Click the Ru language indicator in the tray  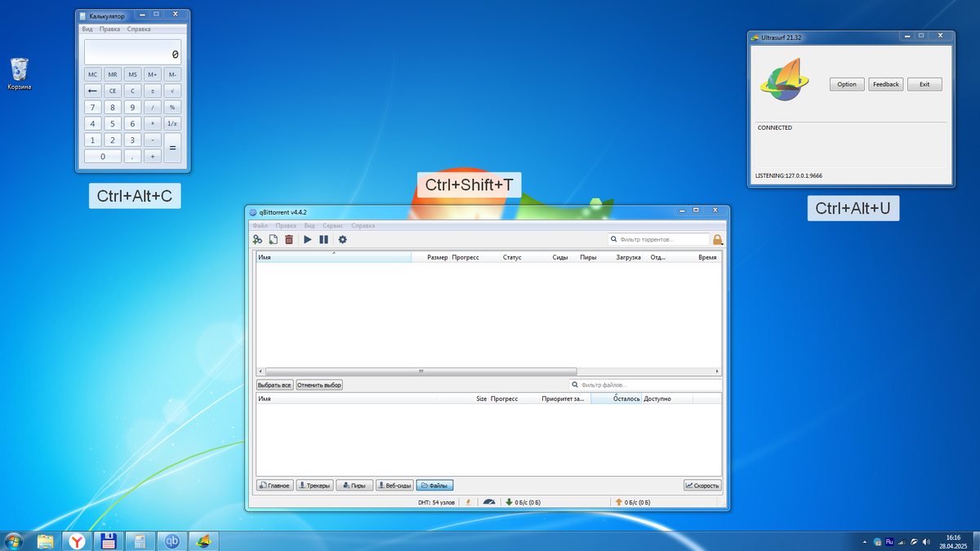coord(889,540)
